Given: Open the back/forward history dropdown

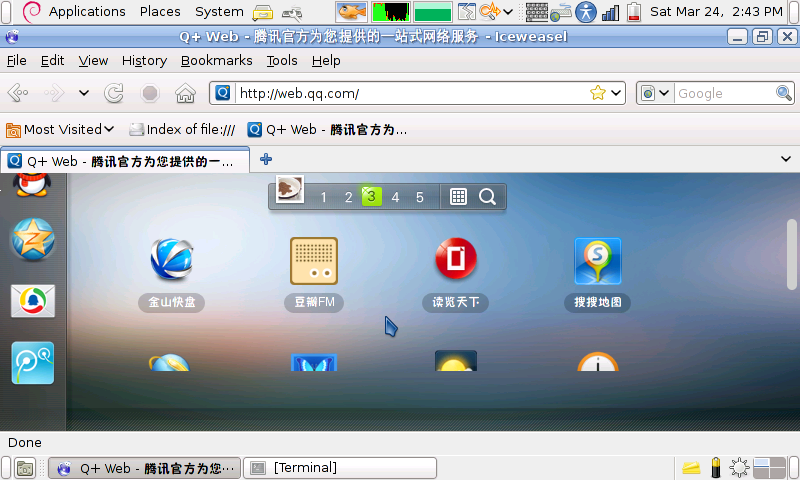Looking at the screenshot, I should click(x=84, y=93).
